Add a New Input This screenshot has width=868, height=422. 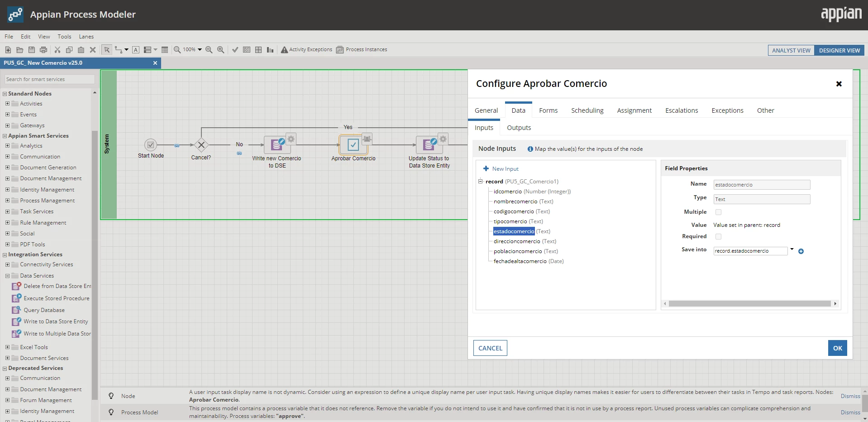(501, 169)
